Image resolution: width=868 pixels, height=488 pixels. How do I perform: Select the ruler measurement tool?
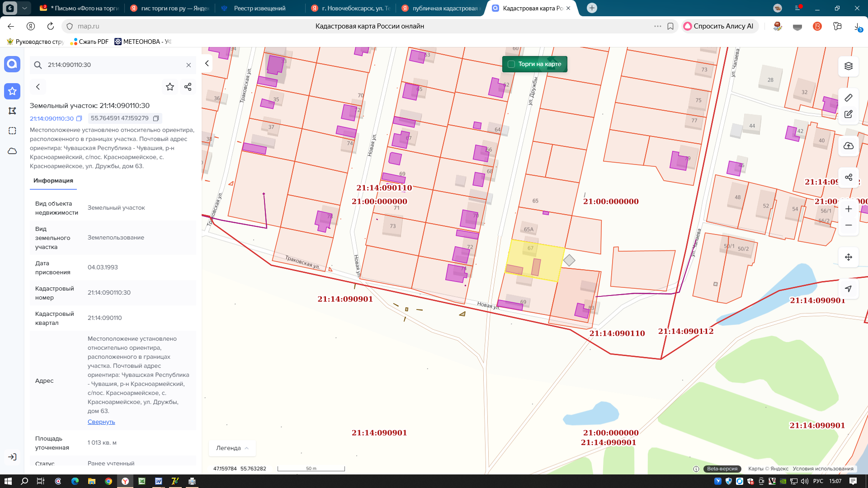[x=848, y=98]
